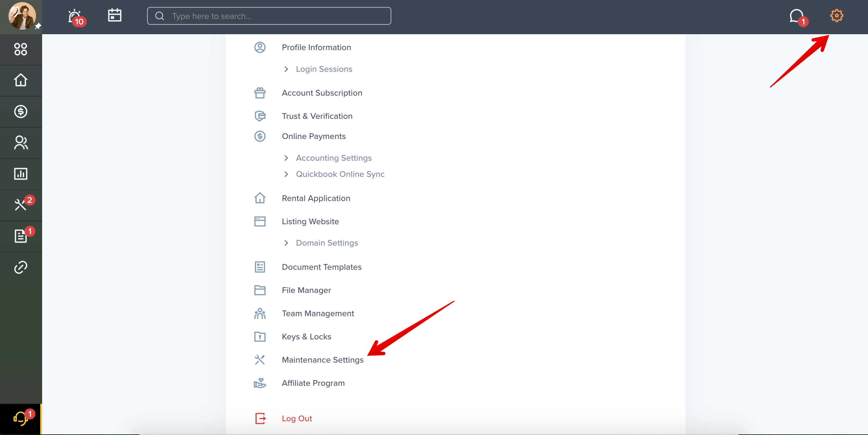Select Document Templates menu item
868x435 pixels.
[321, 267]
